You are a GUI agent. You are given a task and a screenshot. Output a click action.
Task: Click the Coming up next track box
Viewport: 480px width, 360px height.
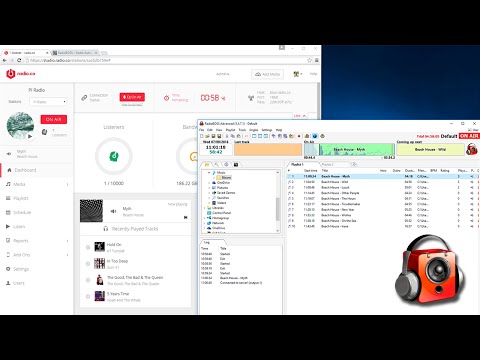point(430,149)
